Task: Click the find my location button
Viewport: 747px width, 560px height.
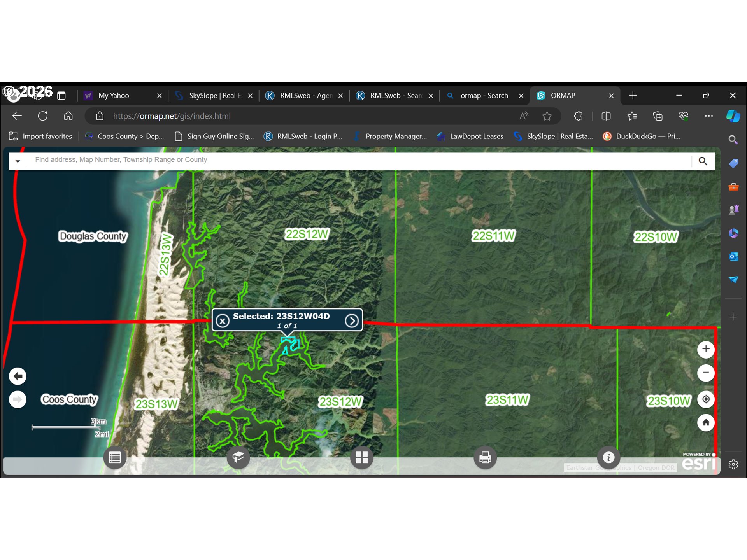Action: [706, 399]
